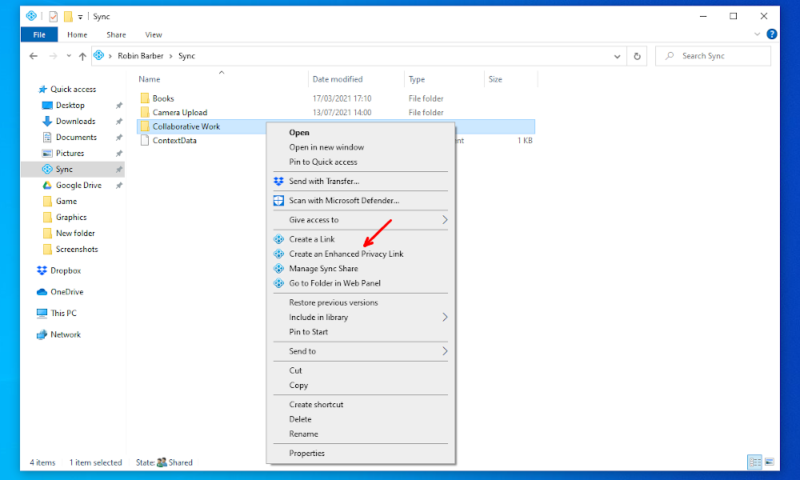Switch to the View ribbon tab
Viewport: 800px width, 480px height.
(153, 35)
